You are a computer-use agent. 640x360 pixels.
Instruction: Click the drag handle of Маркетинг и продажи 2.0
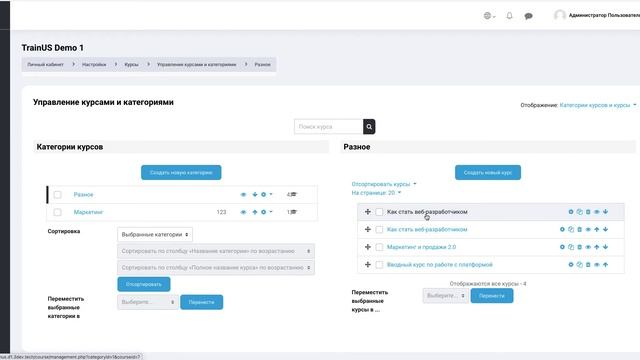[x=367, y=247]
